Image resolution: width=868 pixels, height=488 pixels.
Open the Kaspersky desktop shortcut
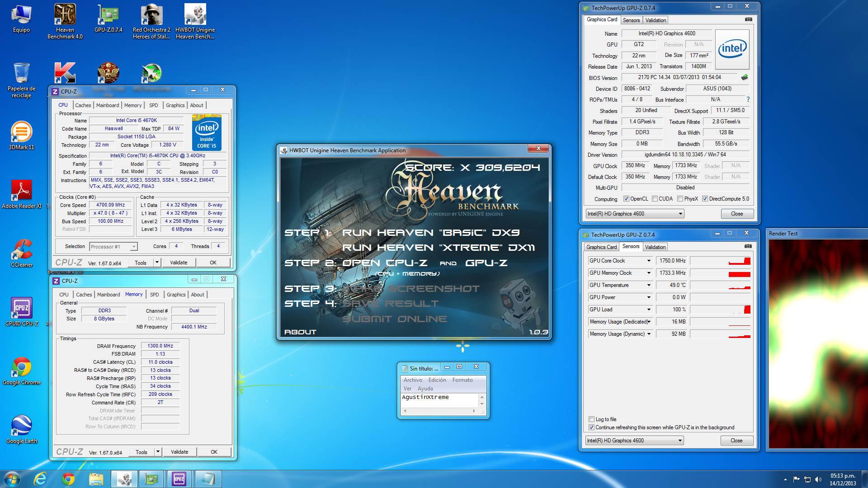pyautogui.click(x=65, y=73)
